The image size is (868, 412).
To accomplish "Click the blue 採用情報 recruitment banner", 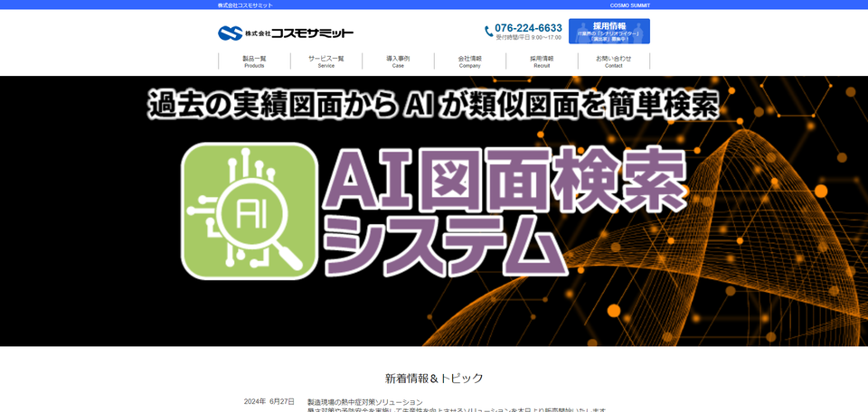I will pyautogui.click(x=609, y=32).
